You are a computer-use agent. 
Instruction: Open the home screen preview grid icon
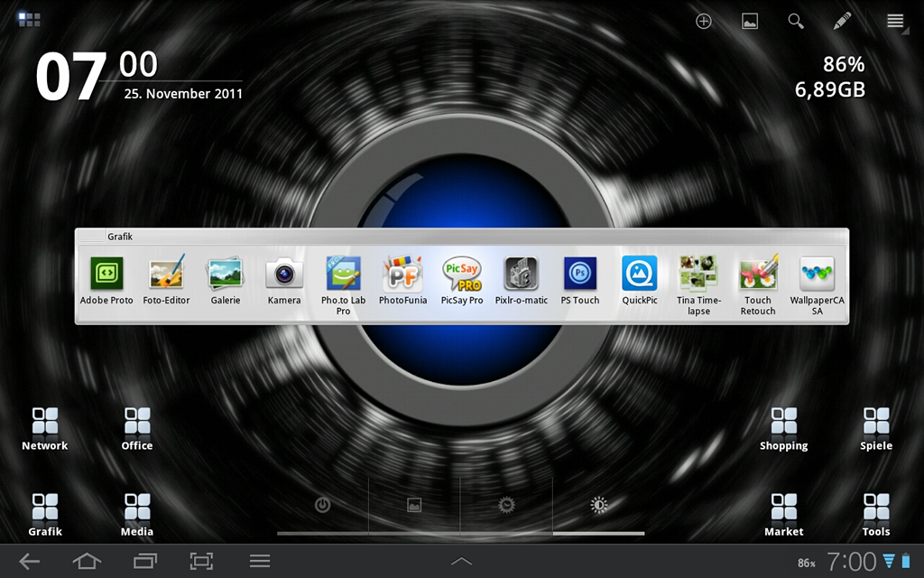[29, 20]
